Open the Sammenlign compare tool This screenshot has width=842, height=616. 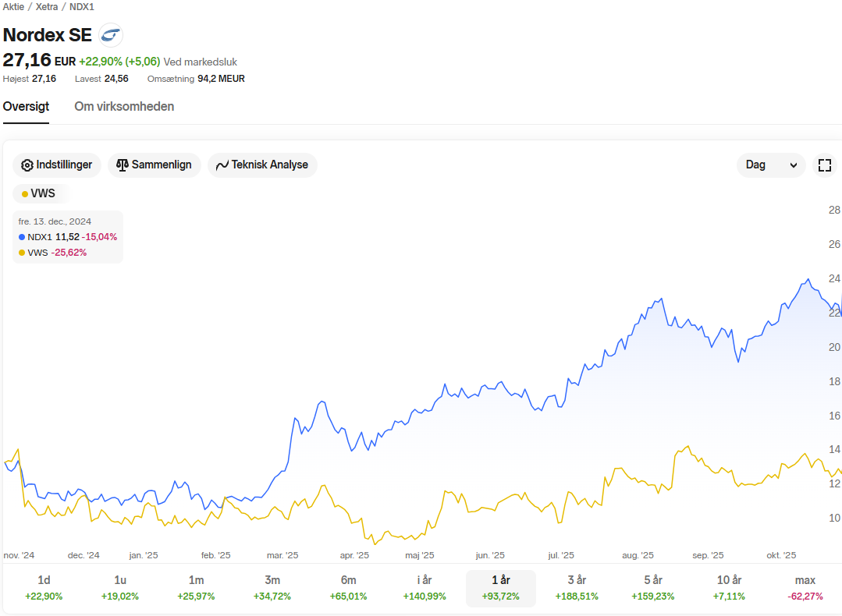click(154, 165)
